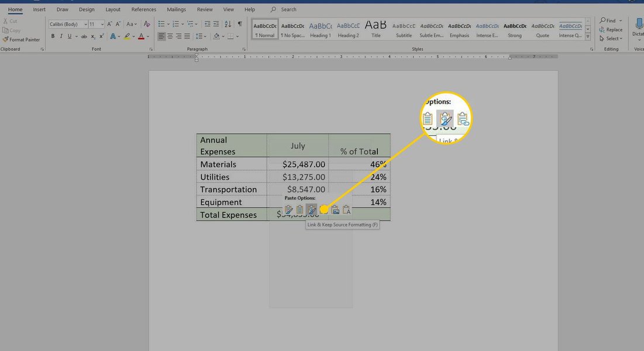Set Center paragraph alignment
Screen dimensions: 644x351
click(x=170, y=37)
